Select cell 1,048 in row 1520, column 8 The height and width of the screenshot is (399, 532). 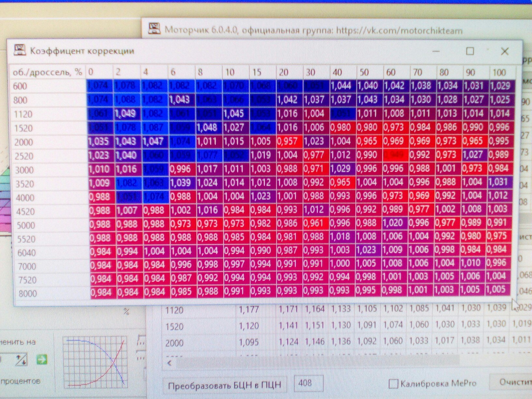tap(209, 127)
